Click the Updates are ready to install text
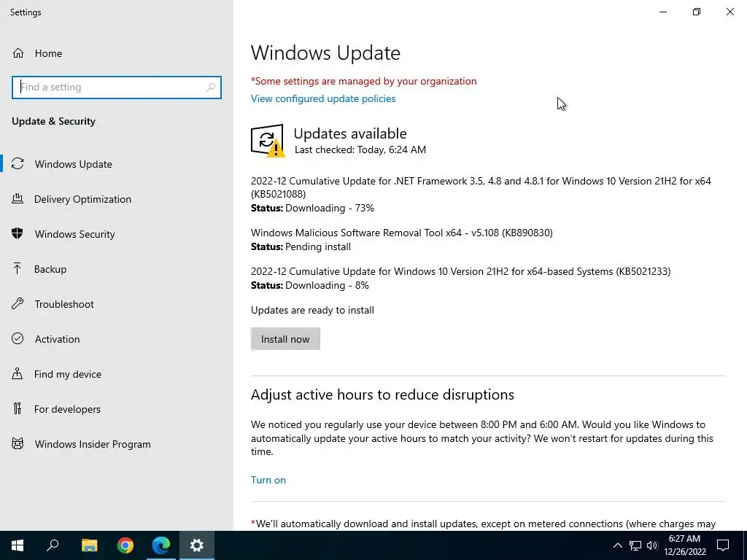The width and height of the screenshot is (747, 560). click(x=312, y=310)
